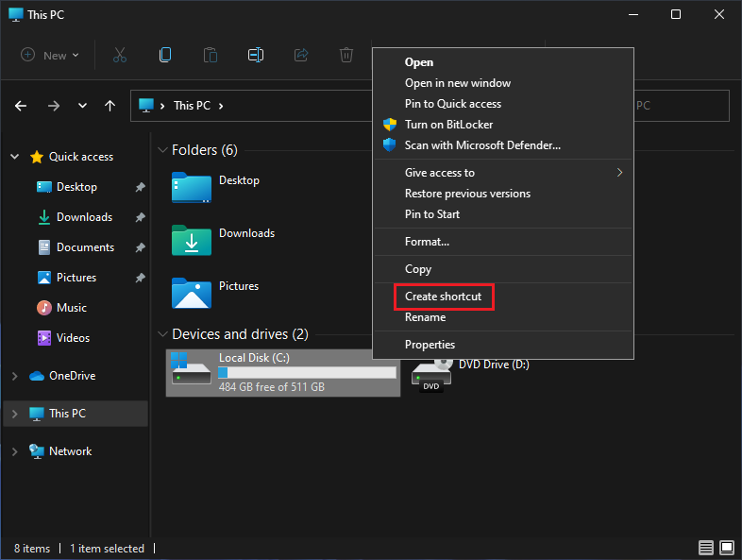
Task: Expand the chevron after This PC breadcrumb
Action: [x=221, y=106]
